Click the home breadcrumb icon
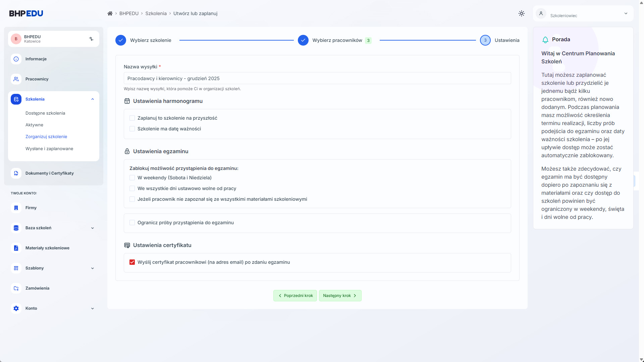This screenshot has width=644, height=362. tap(110, 13)
